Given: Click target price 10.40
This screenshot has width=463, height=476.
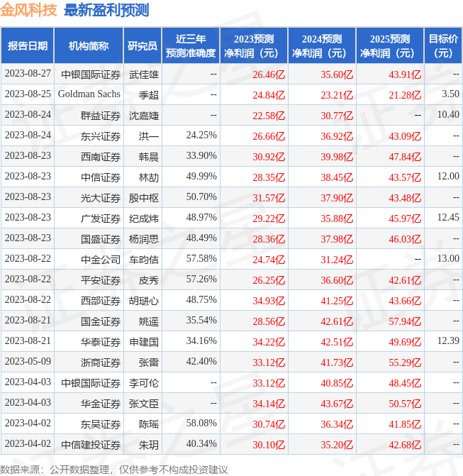Looking at the screenshot, I should coord(448,114).
